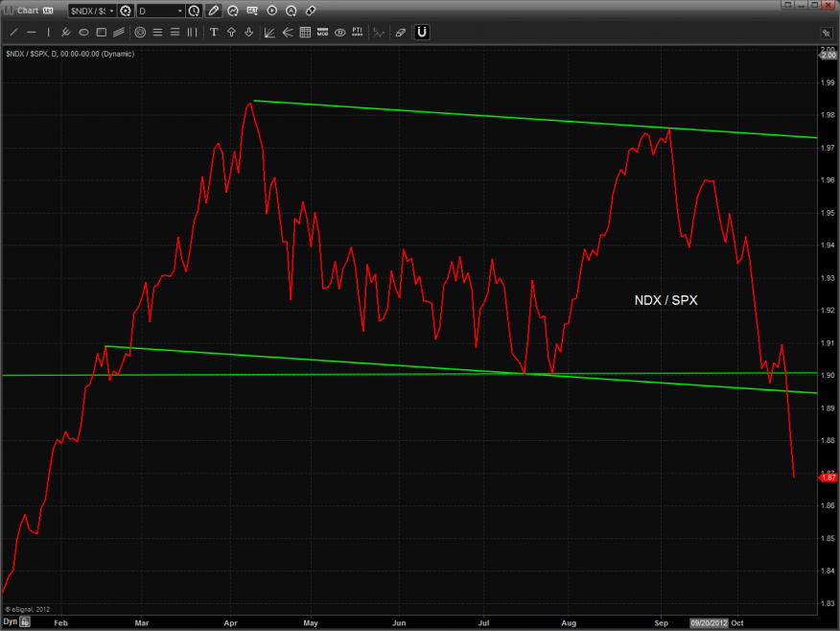Click the Chart title grip handle
This screenshot has width=840, height=631.
coord(8,11)
